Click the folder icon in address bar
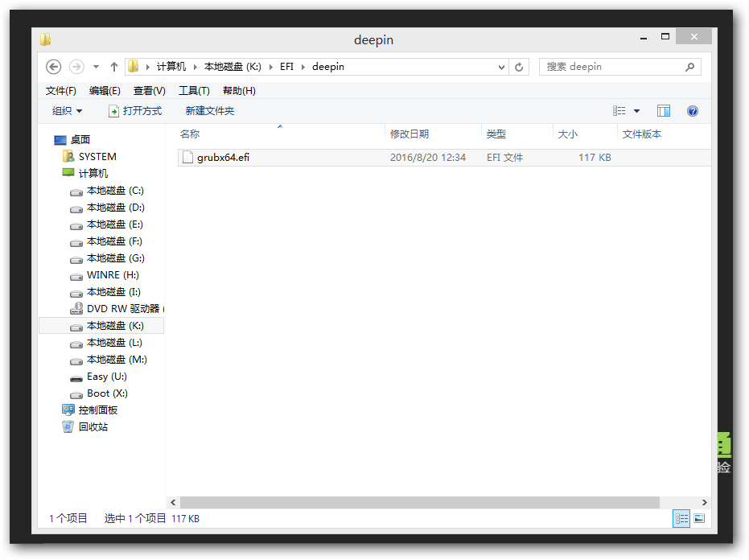 (134, 67)
